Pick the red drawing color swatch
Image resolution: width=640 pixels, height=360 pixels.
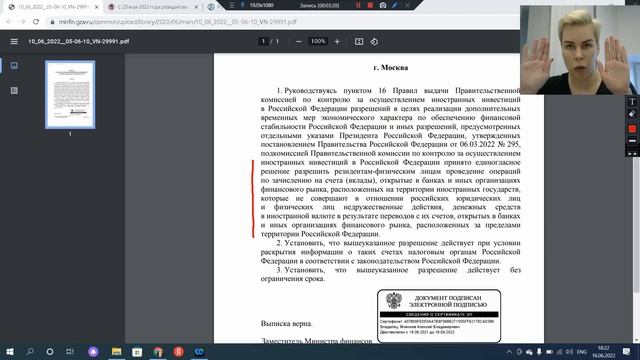[632, 129]
